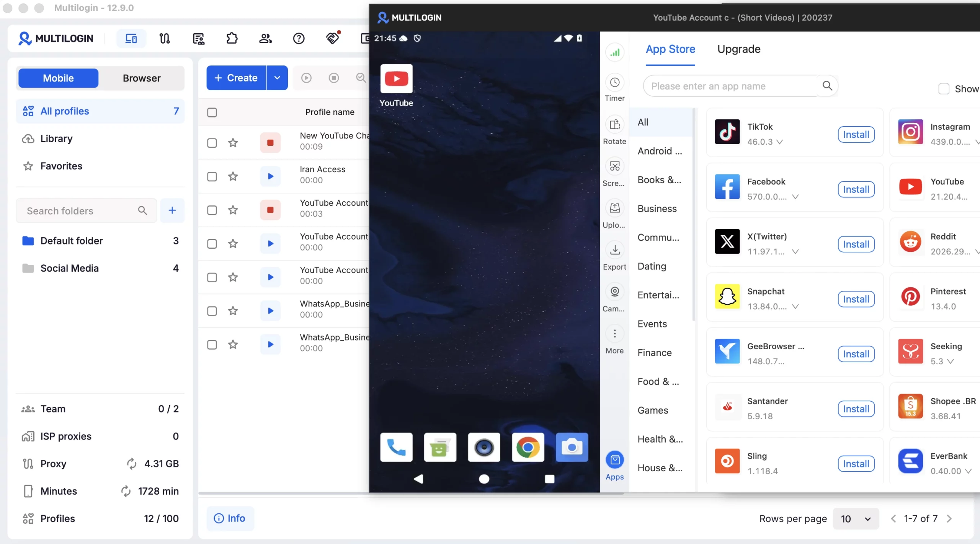
Task: Open the extensions puzzle icon in toolbar
Action: (x=232, y=38)
